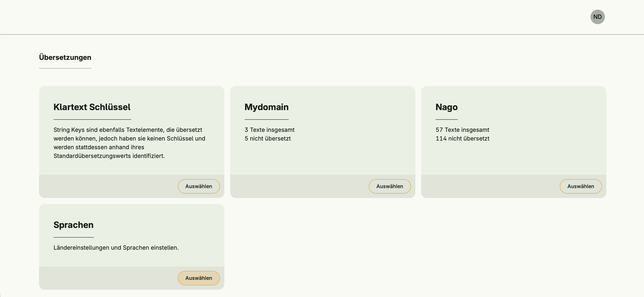Image resolution: width=644 pixels, height=297 pixels.
Task: Click the '3 Texte insgesamt' text
Action: pos(269,130)
